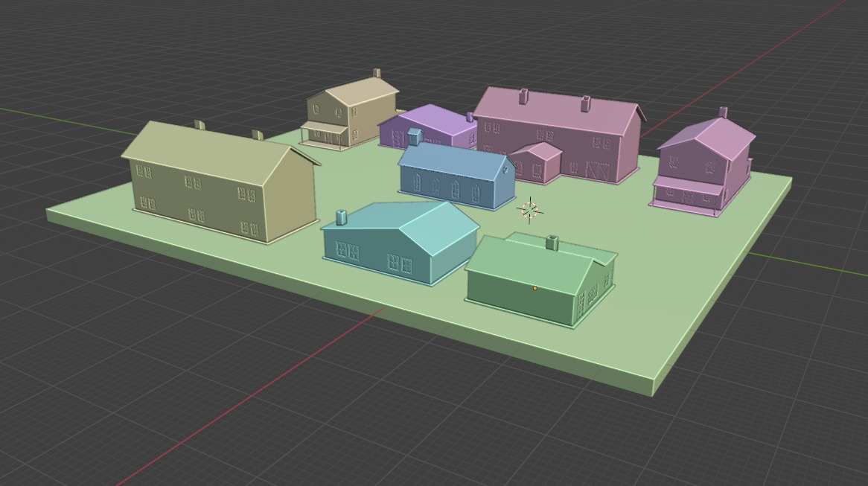Select the purple house in the back
Screen dimensions: 868x486
[429, 127]
